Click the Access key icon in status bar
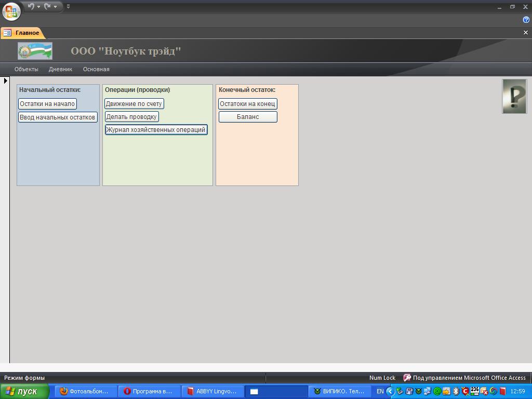The width and height of the screenshot is (532, 399). (407, 378)
